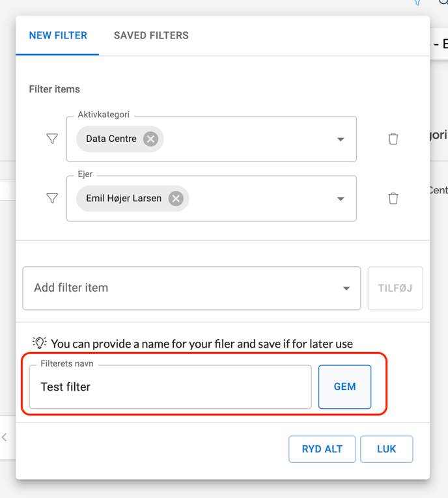448x498 pixels.
Task: Click inside the Ejer field
Action: coord(260,199)
